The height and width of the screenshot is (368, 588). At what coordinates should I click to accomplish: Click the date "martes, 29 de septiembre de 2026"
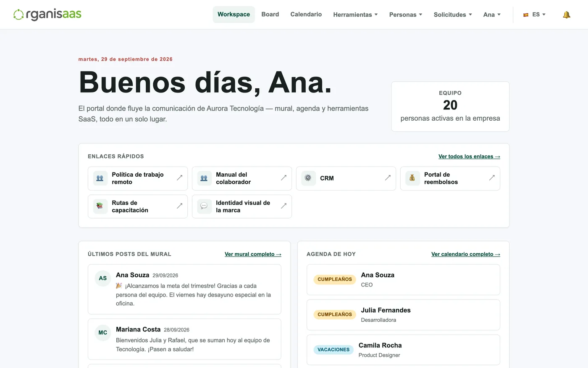coord(126,59)
